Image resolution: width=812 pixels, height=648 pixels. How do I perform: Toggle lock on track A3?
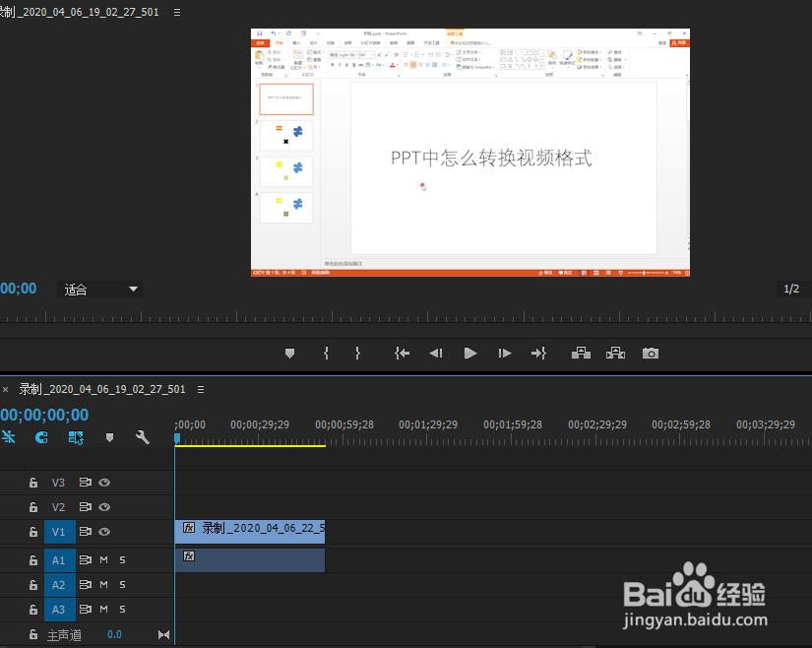point(33,610)
